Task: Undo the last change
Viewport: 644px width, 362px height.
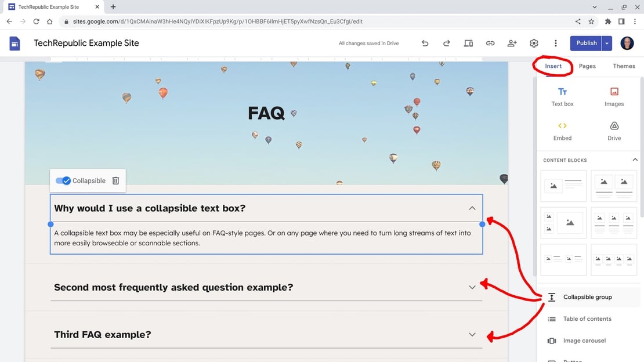Action: click(x=425, y=43)
